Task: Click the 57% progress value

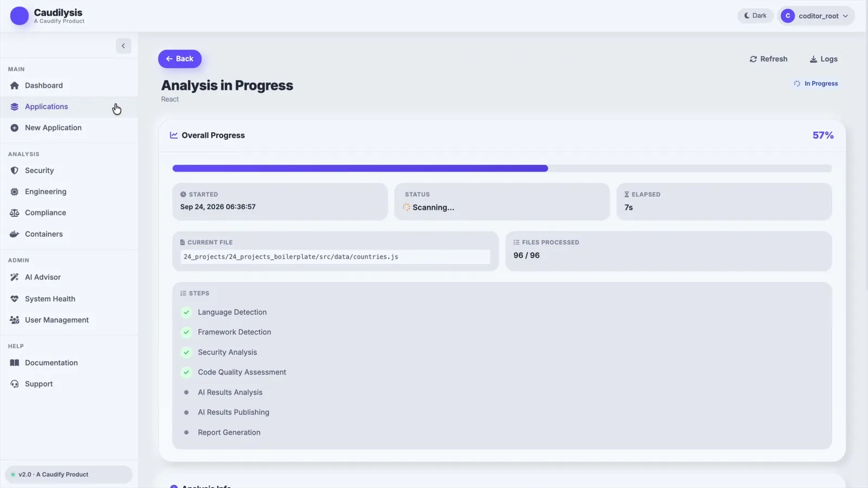Action: point(823,136)
